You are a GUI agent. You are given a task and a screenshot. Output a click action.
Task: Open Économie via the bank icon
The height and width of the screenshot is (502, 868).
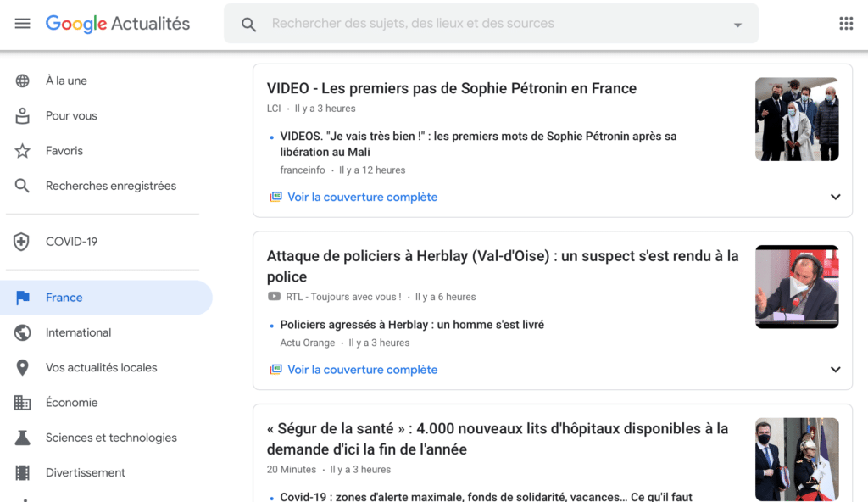[x=22, y=402]
